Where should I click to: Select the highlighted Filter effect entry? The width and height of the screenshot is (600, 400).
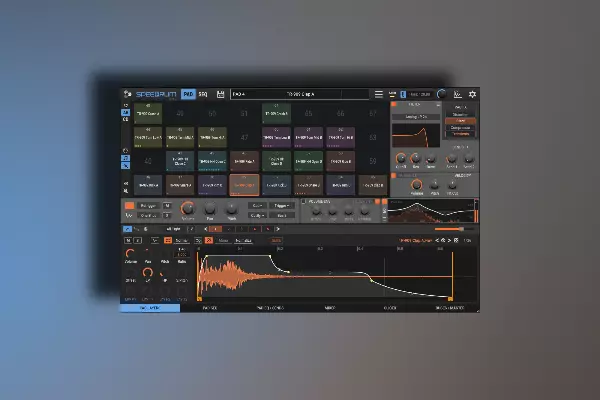(x=460, y=121)
